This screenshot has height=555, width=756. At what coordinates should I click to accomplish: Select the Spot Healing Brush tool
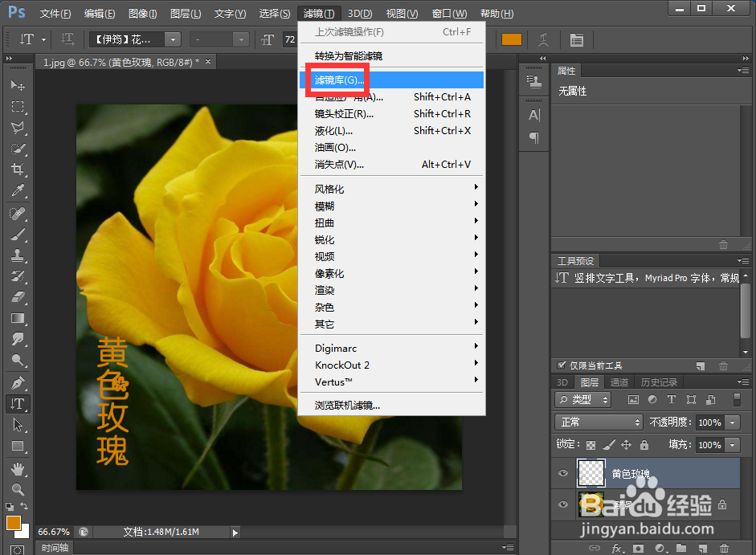[18, 214]
